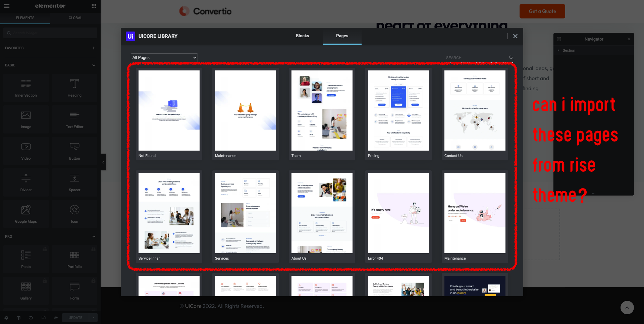
Task: Collapse the Elementor side panel
Action: click(x=103, y=162)
